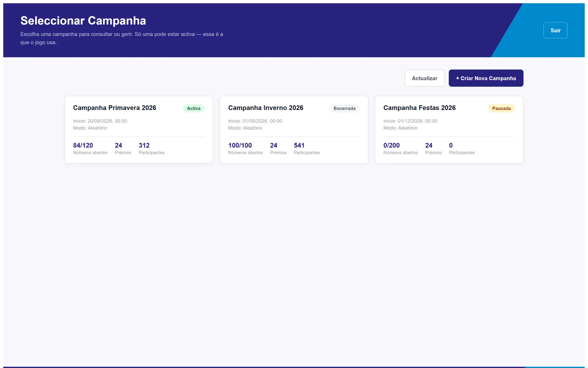Log out with the Sair button
Viewport: 588px width, 368px height.
[555, 30]
